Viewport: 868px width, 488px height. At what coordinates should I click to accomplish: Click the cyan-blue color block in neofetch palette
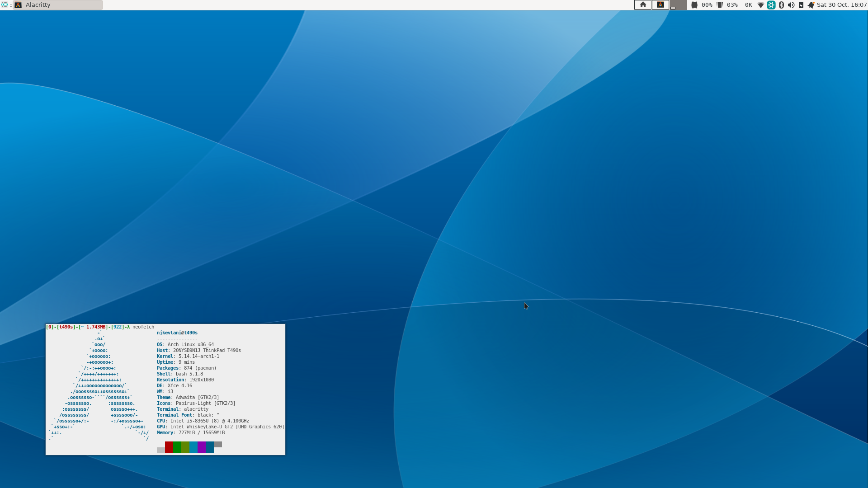[193, 447]
